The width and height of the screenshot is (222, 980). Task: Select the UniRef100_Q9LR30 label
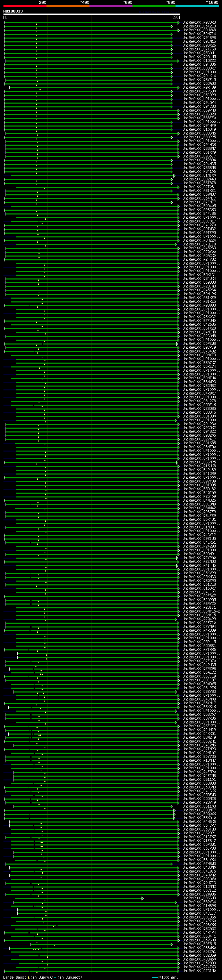199,424
